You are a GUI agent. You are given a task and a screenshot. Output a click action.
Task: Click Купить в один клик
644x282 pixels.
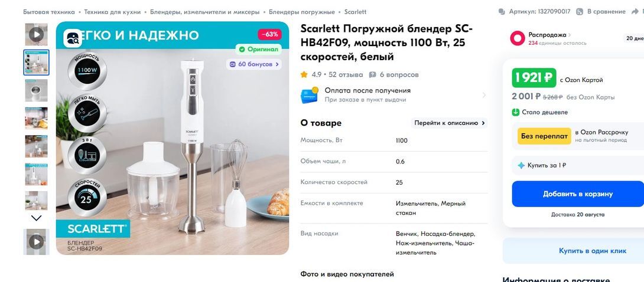click(x=592, y=251)
